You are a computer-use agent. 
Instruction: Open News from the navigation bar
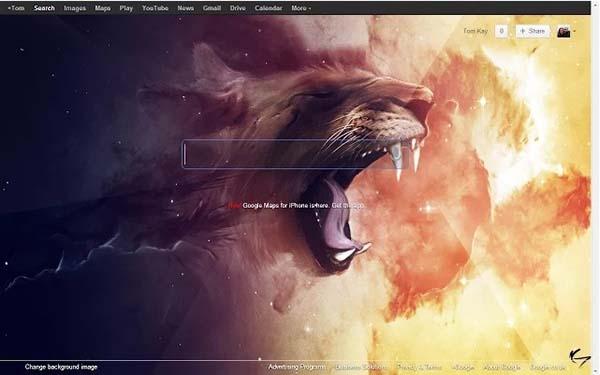[x=185, y=8]
